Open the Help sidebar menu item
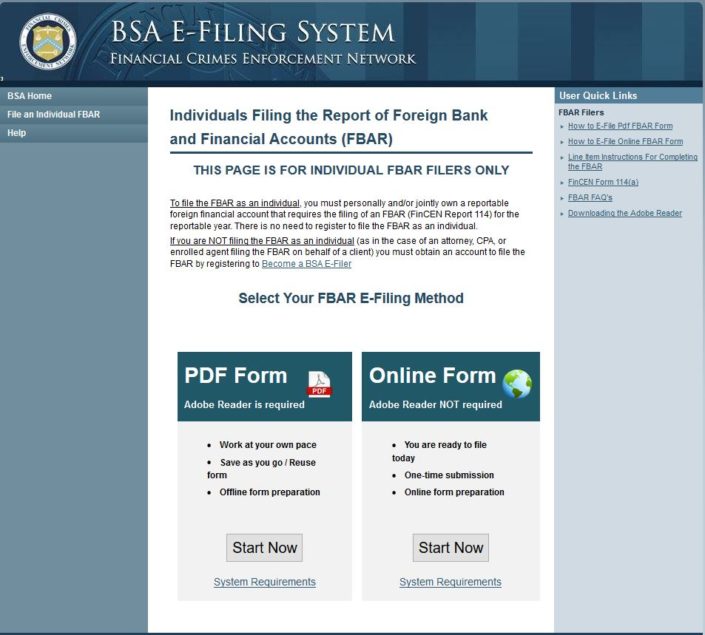705x635 pixels. (x=17, y=133)
